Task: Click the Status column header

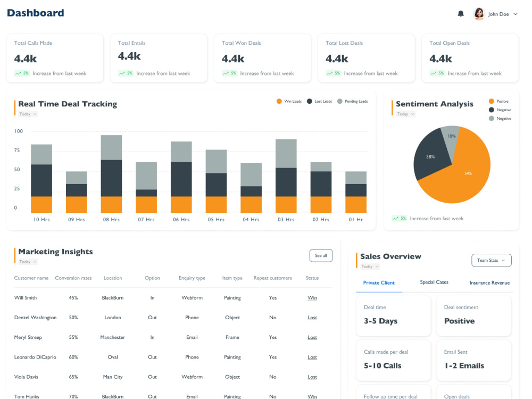Action: (x=312, y=278)
